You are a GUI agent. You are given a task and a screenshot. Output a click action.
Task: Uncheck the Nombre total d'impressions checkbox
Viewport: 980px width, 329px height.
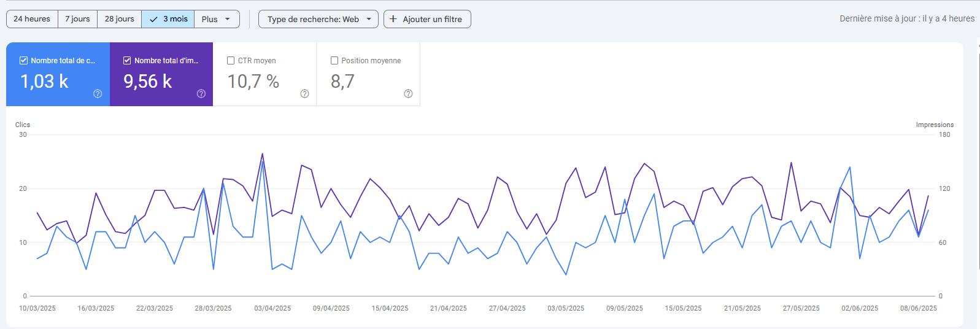(x=127, y=61)
